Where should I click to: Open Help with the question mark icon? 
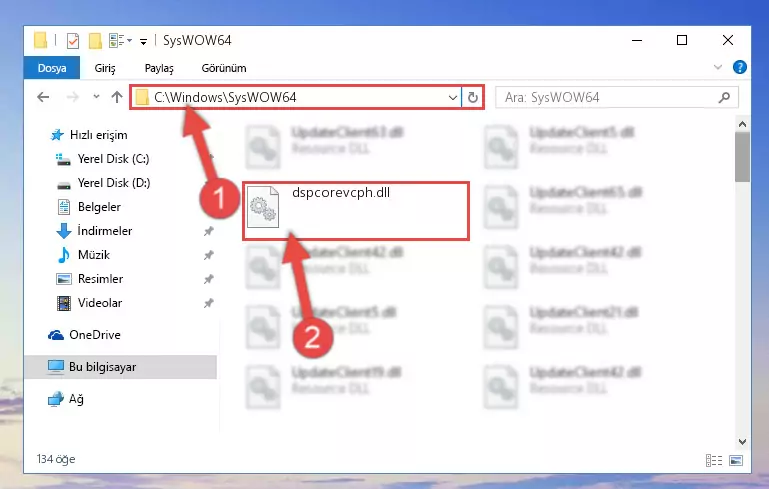point(740,67)
